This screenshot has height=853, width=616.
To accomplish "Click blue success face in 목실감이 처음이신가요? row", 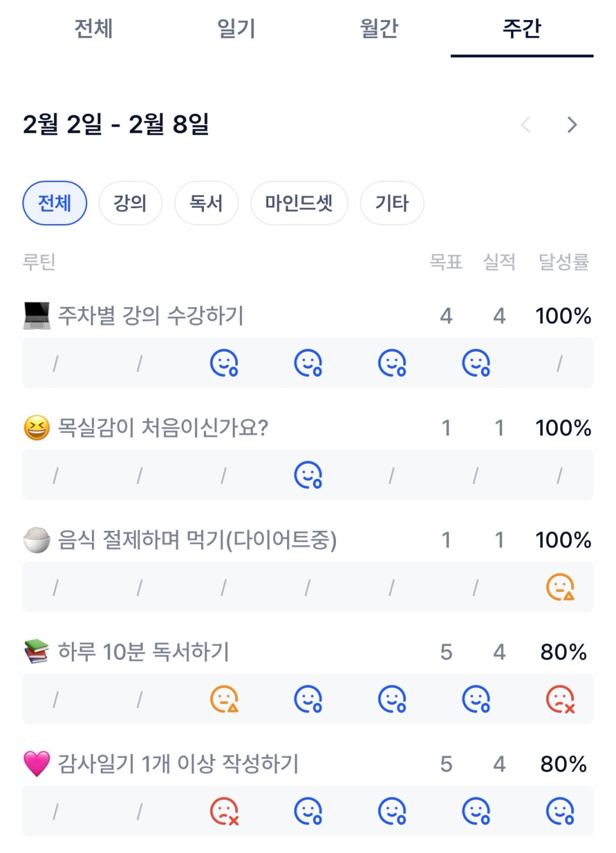I will pos(308,475).
